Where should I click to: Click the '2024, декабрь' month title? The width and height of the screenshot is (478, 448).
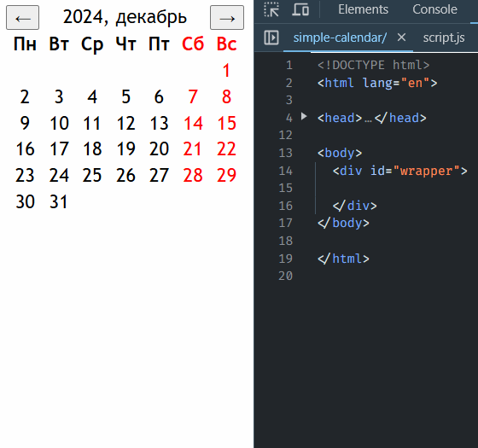click(125, 17)
